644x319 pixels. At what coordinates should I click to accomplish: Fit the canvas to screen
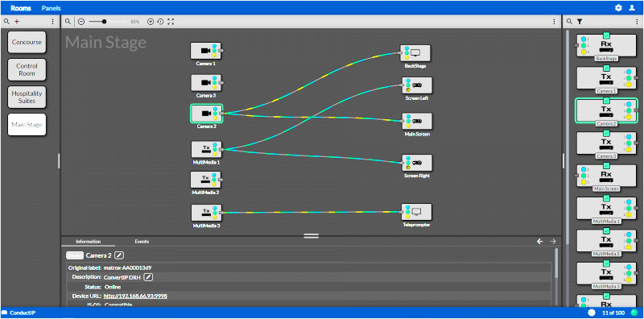[171, 22]
